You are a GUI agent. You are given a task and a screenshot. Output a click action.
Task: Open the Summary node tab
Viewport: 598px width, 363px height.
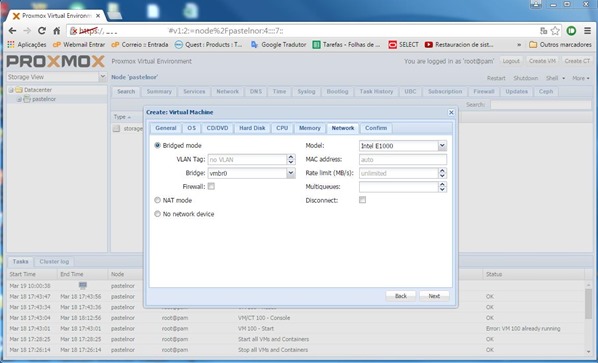159,92
